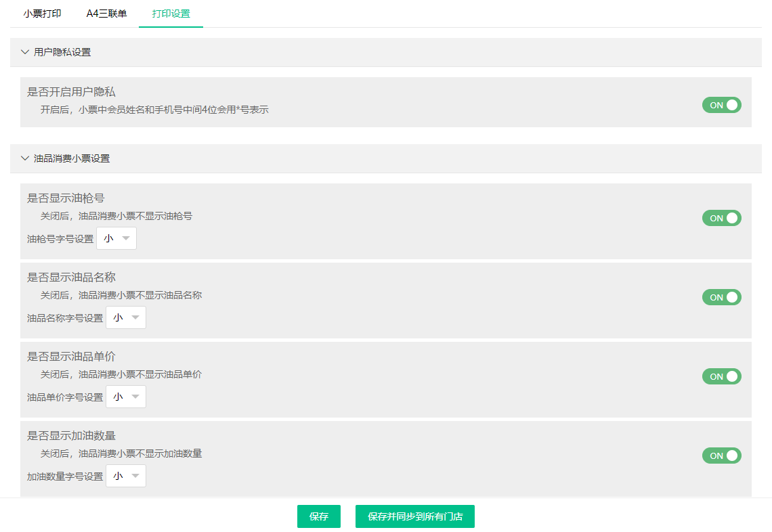Image resolution: width=772 pixels, height=532 pixels.
Task: Click the 油枪号字号 selector showing 小
Action: (116, 238)
